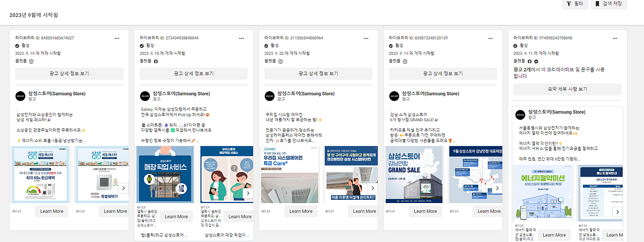Click ad text 강남 소재 삼성스토어

(409, 115)
